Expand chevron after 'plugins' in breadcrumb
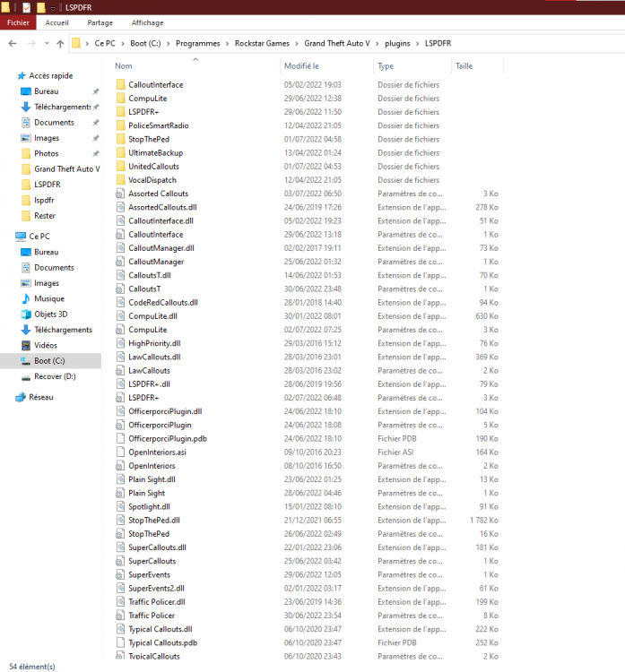625x672 pixels. (417, 43)
